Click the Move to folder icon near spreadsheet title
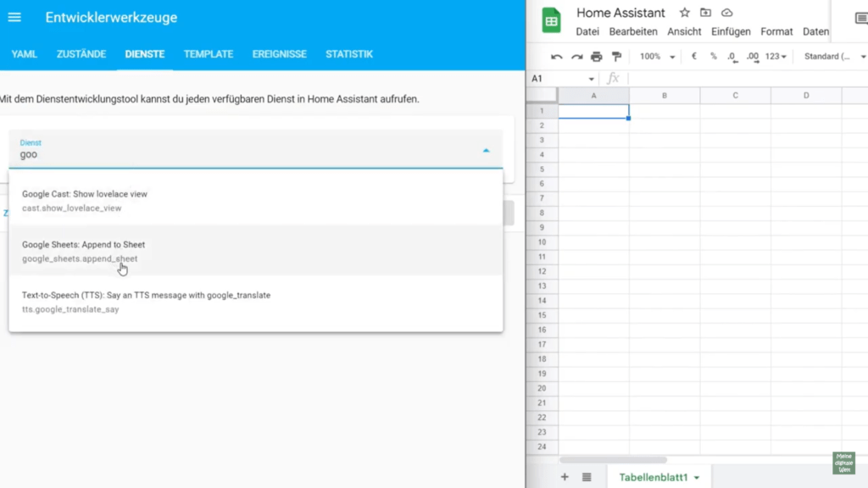The image size is (868, 488). point(708,13)
